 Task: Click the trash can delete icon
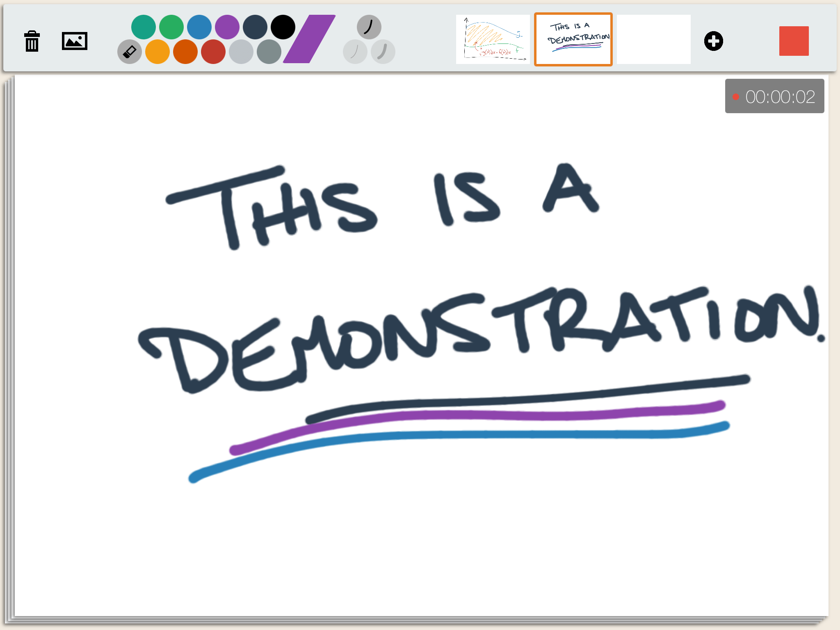point(32,41)
